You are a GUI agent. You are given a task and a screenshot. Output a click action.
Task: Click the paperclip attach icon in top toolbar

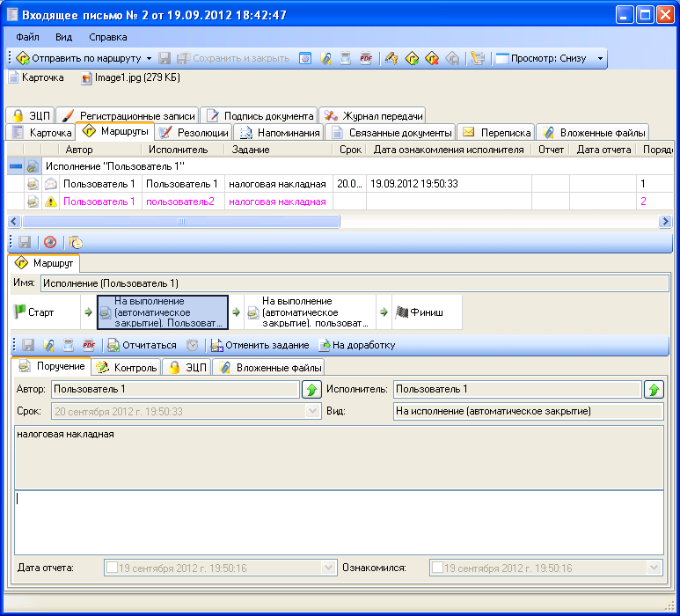[325, 58]
